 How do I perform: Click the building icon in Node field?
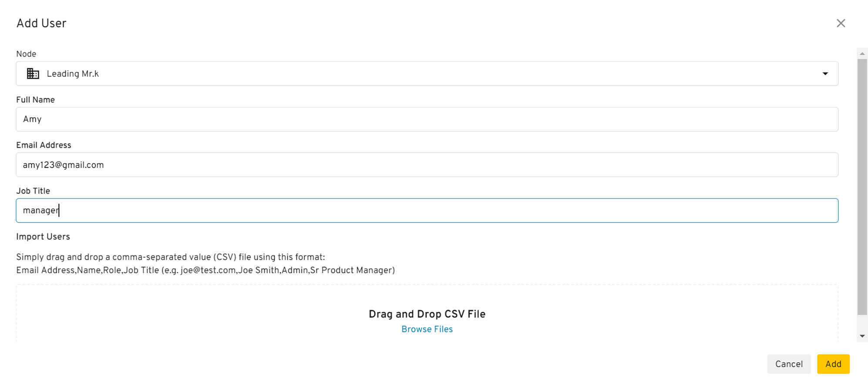coord(33,74)
